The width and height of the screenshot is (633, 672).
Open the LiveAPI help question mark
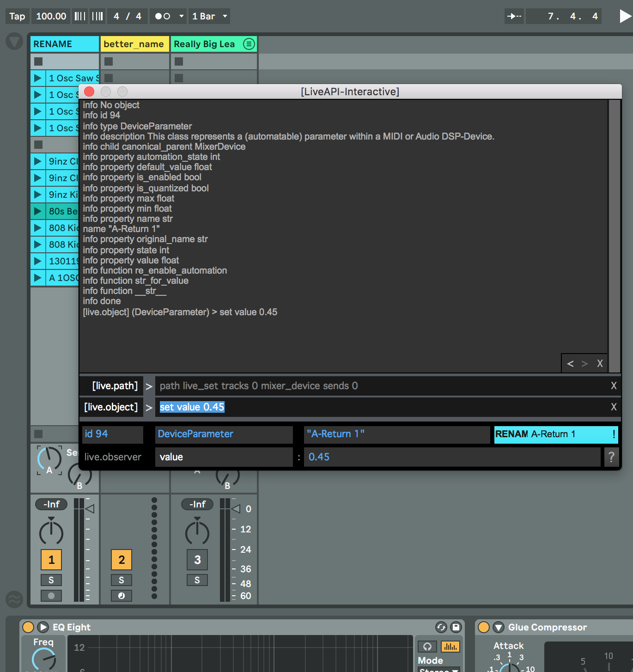tap(611, 457)
